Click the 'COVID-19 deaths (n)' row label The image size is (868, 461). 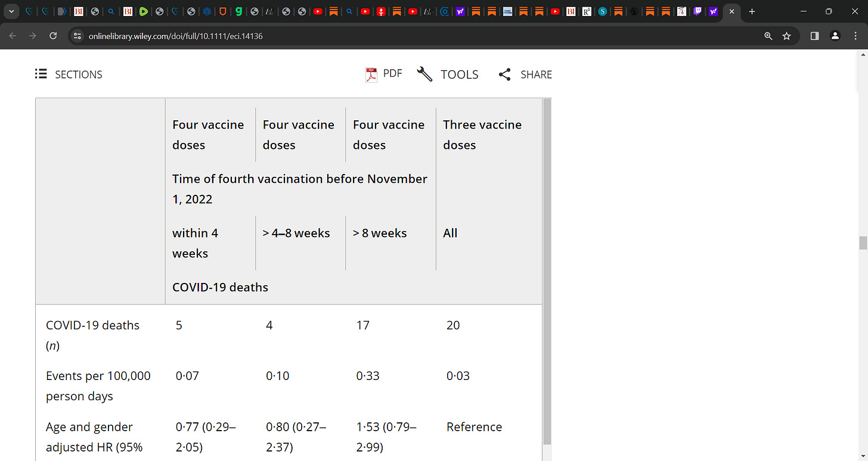click(x=92, y=335)
